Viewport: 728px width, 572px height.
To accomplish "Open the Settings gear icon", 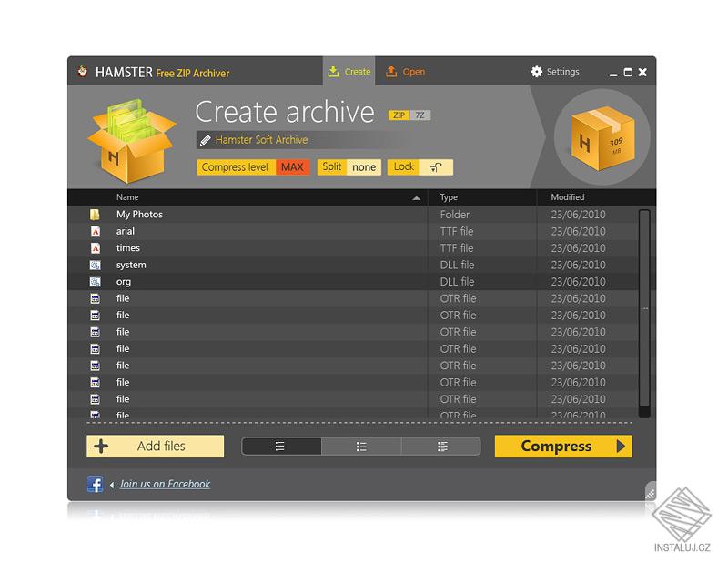I will 536,72.
